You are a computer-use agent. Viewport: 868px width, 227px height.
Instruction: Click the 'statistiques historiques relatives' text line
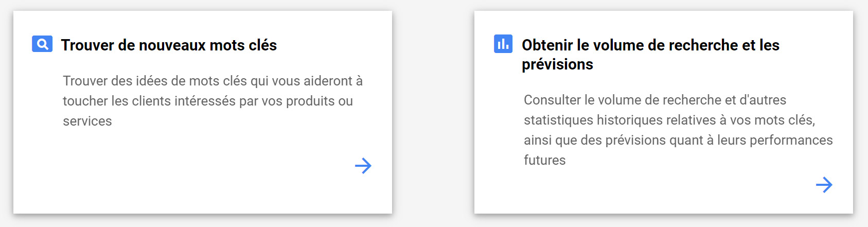(x=669, y=120)
